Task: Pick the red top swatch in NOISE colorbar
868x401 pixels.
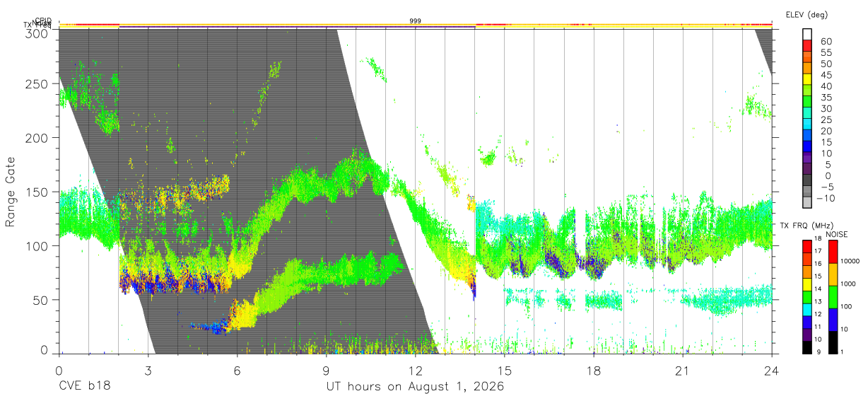Action: (x=832, y=251)
